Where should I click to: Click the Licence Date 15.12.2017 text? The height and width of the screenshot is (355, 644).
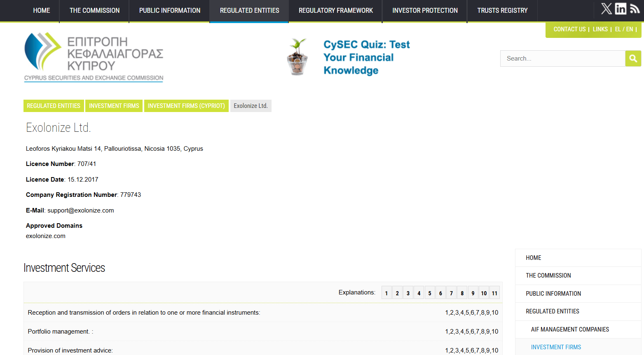(x=62, y=180)
